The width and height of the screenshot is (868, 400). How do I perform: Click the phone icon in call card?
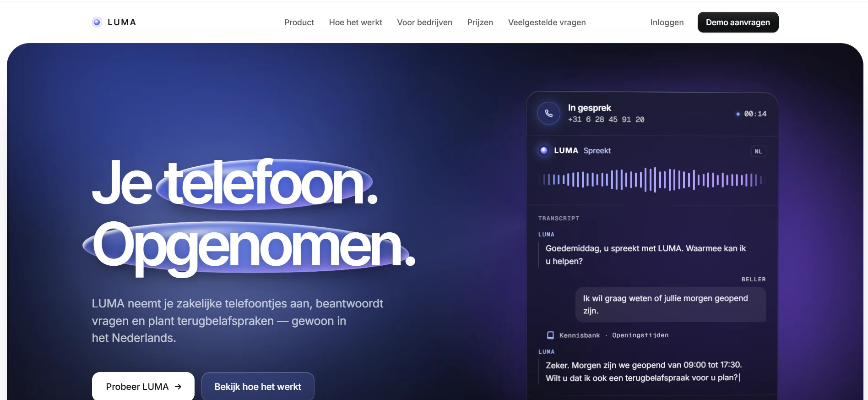(x=548, y=113)
